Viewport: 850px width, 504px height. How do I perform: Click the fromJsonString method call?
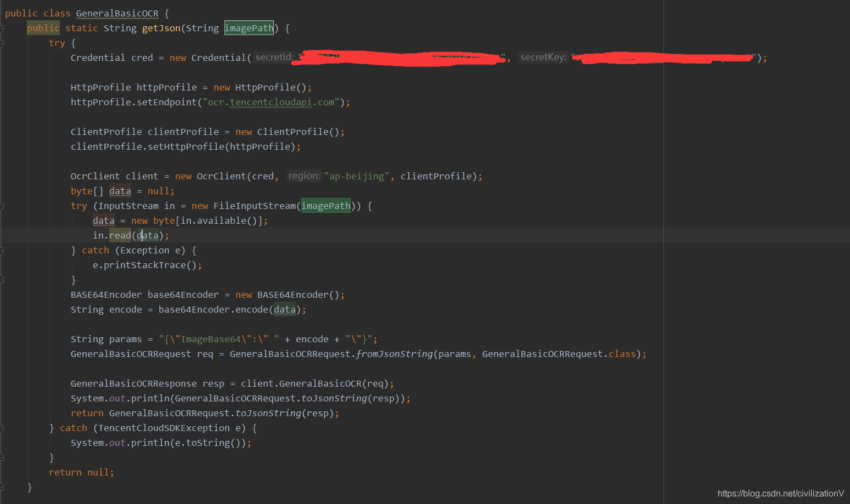395,354
